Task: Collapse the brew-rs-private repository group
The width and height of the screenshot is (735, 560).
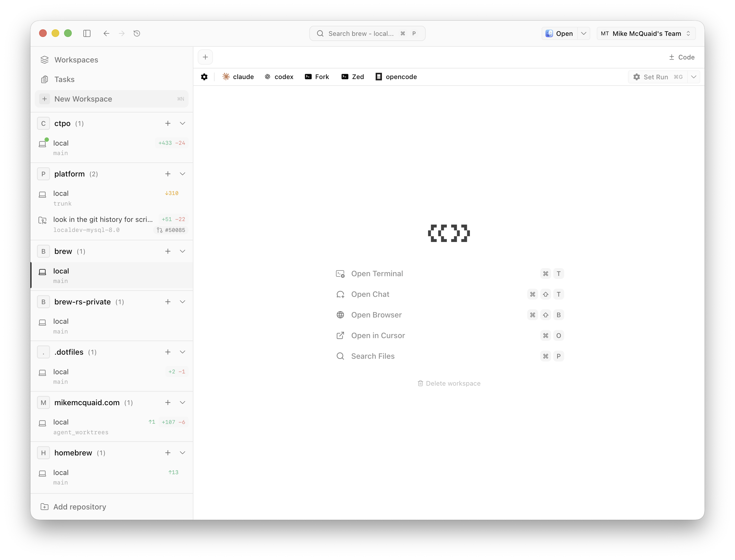Action: pyautogui.click(x=182, y=302)
